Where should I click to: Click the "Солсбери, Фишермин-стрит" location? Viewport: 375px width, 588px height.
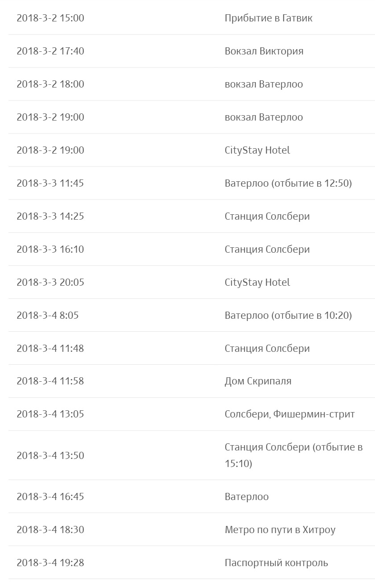(x=289, y=414)
